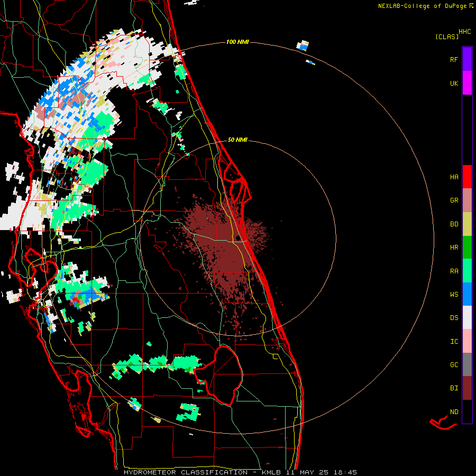Click the GC gray legend swatch
The height and width of the screenshot is (476, 476).
[467, 364]
